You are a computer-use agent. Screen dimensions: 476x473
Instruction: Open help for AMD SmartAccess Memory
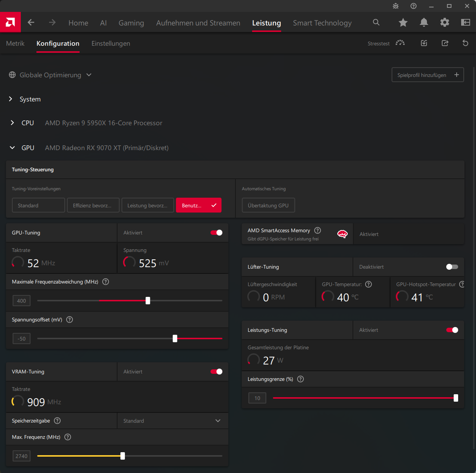[x=318, y=230]
